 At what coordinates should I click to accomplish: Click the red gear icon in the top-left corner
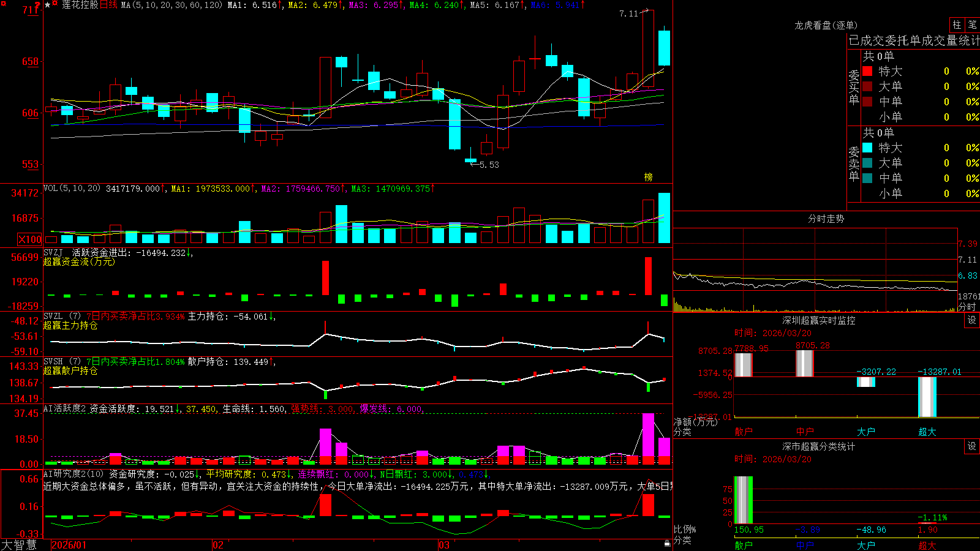[x=4, y=4]
